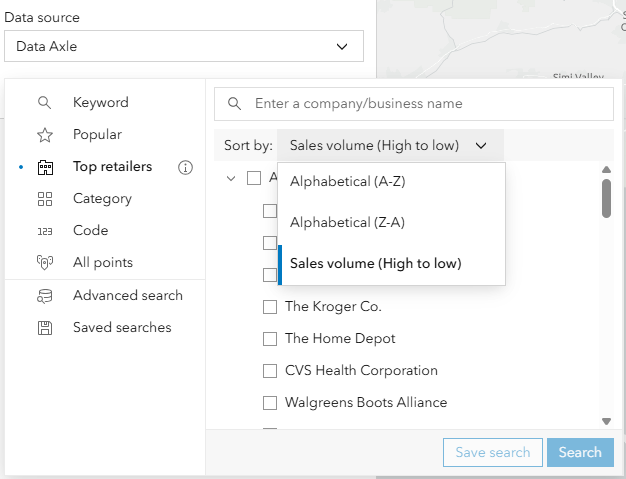Open the Data Axle data source dropdown
This screenshot has height=479, width=626.
[184, 46]
